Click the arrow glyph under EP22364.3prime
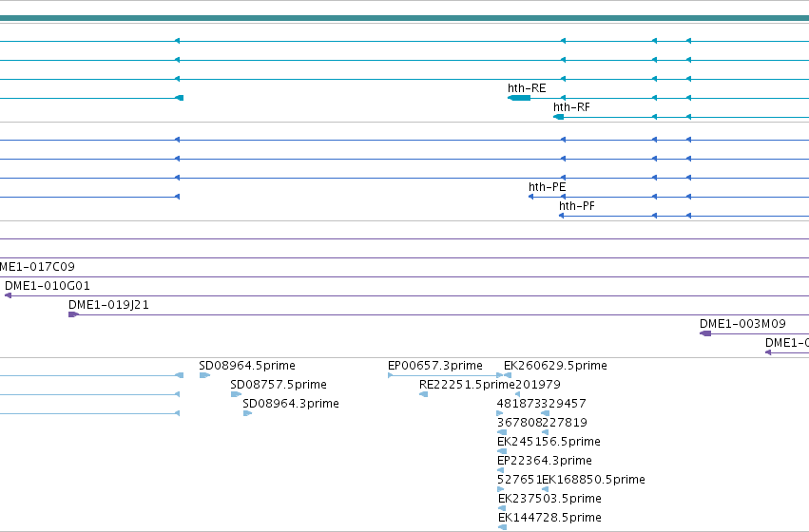809x532 pixels. (500, 470)
